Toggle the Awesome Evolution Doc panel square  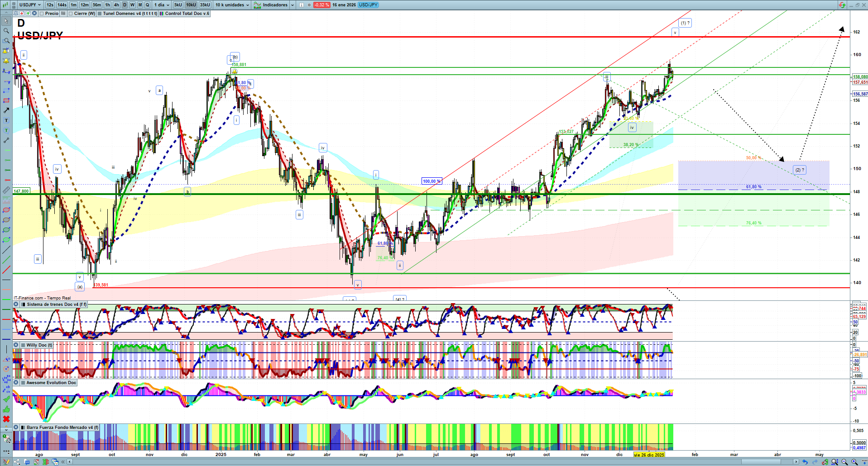click(x=24, y=383)
